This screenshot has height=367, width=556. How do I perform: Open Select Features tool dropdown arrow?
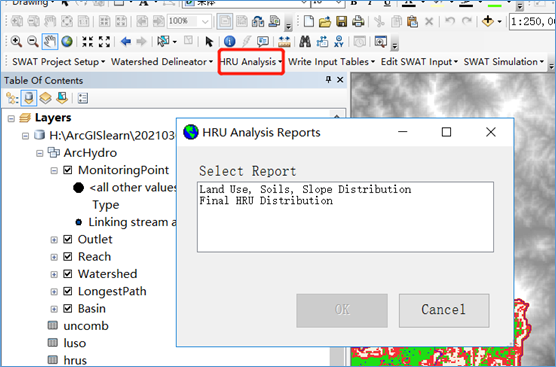(x=174, y=42)
